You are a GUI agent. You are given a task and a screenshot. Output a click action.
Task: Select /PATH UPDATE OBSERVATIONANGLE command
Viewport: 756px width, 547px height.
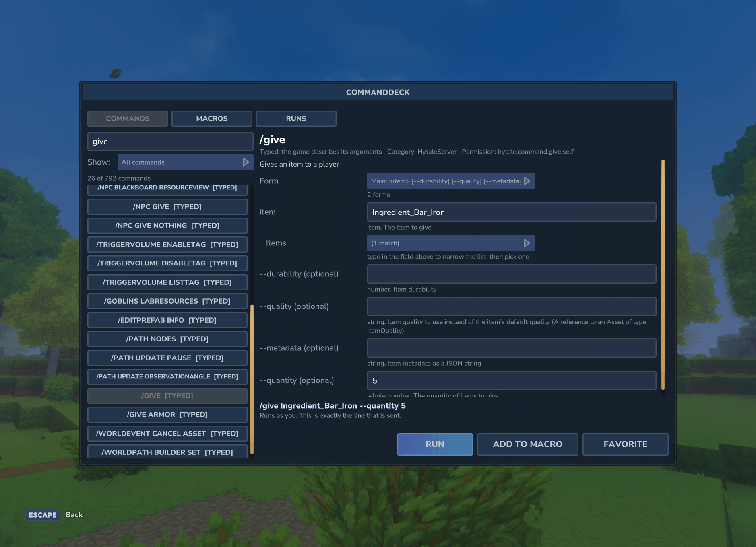pos(167,377)
